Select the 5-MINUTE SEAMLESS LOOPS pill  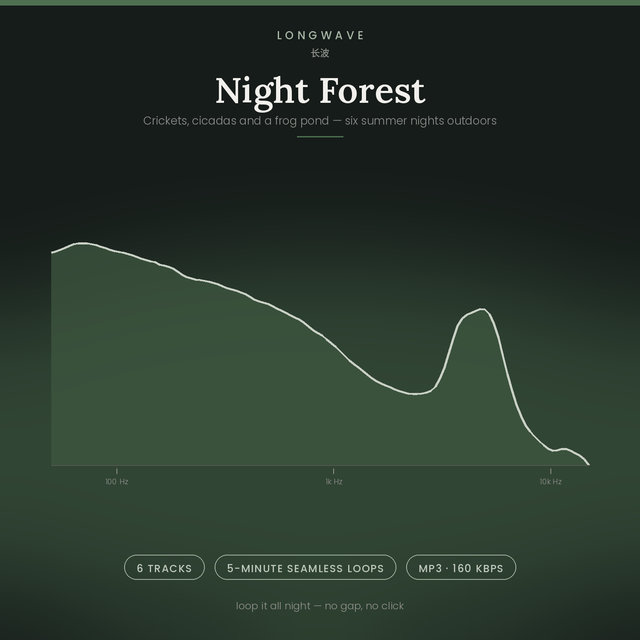click(305, 567)
